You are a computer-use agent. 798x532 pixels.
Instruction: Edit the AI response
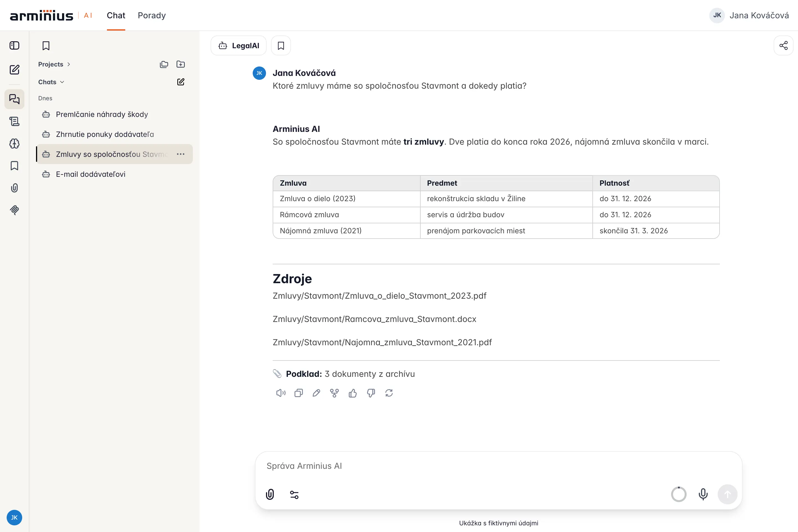pyautogui.click(x=316, y=393)
